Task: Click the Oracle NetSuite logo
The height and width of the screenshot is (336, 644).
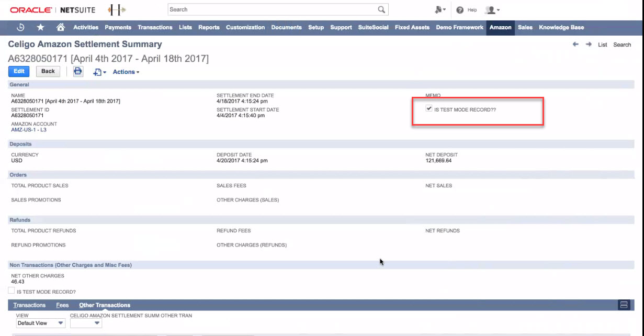Action: click(53, 10)
